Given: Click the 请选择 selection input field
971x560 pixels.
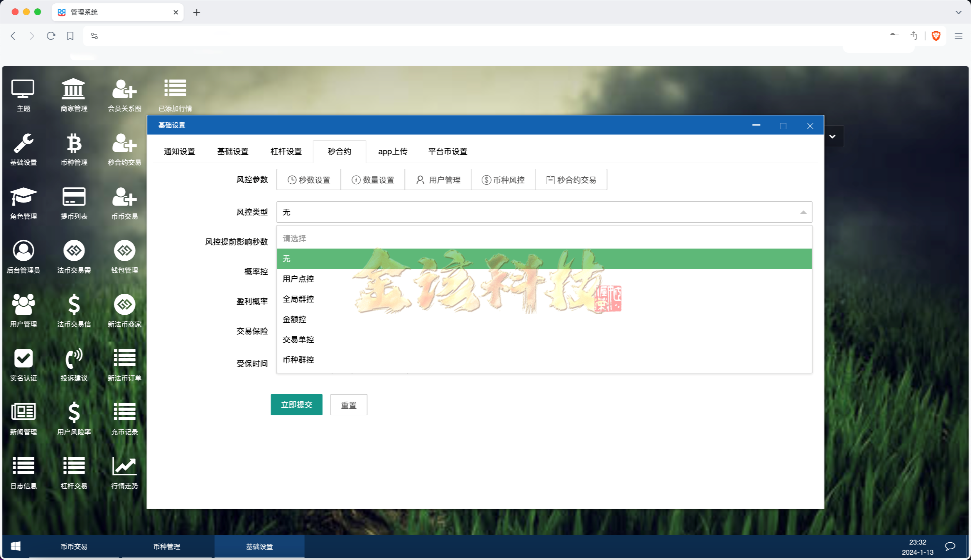Looking at the screenshot, I should (x=544, y=238).
